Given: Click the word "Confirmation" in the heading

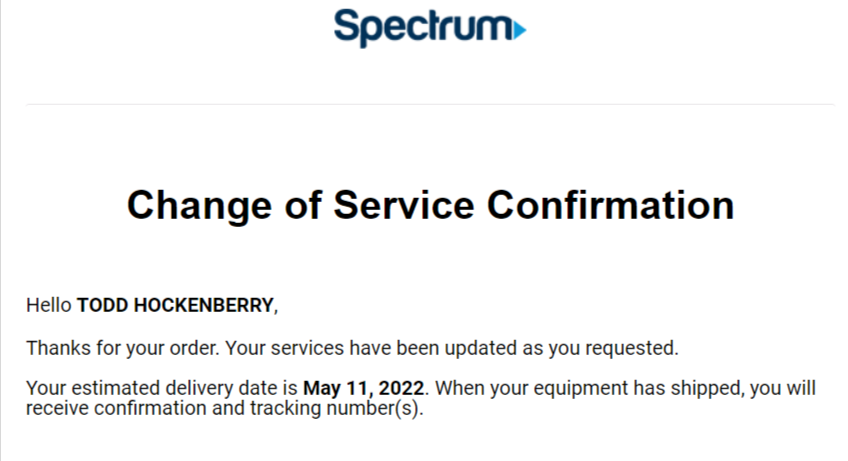Looking at the screenshot, I should point(611,205).
